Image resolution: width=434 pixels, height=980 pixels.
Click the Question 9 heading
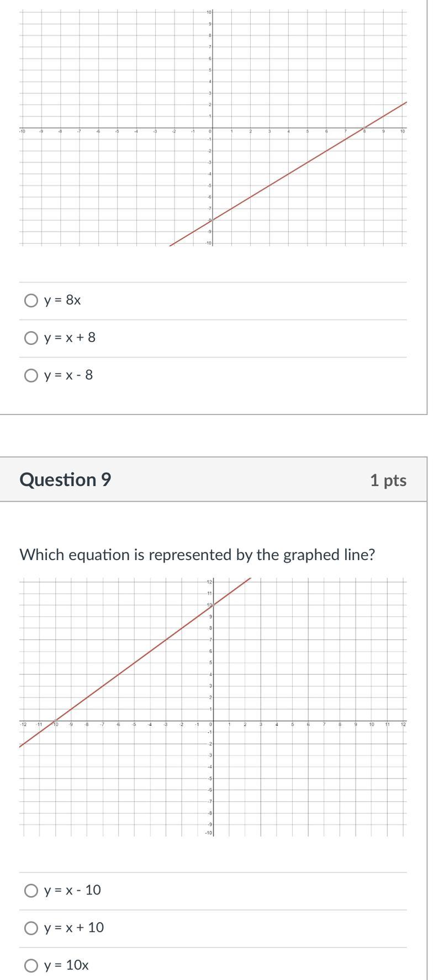coord(65,480)
